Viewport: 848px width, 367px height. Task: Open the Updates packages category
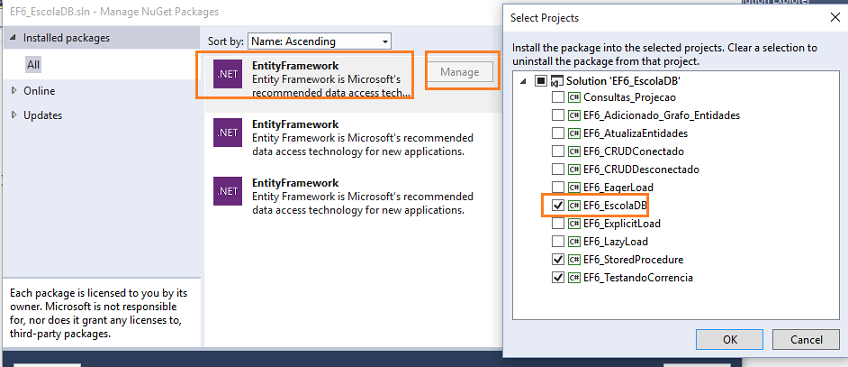43,115
